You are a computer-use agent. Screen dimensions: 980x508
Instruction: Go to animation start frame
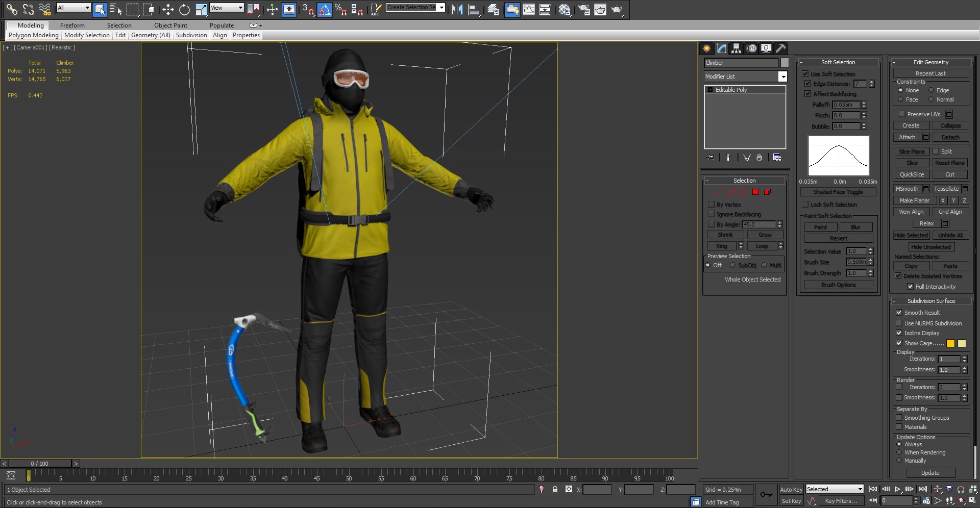click(x=873, y=489)
